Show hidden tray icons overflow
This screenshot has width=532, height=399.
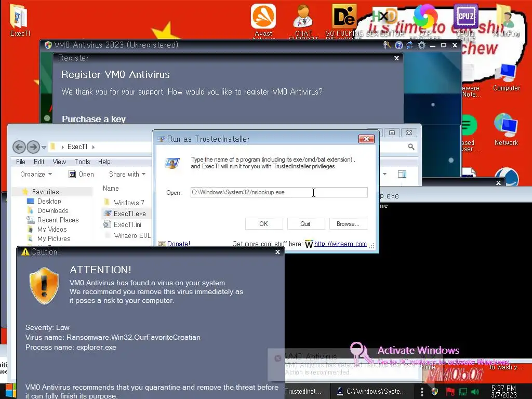pyautogui.click(x=422, y=392)
